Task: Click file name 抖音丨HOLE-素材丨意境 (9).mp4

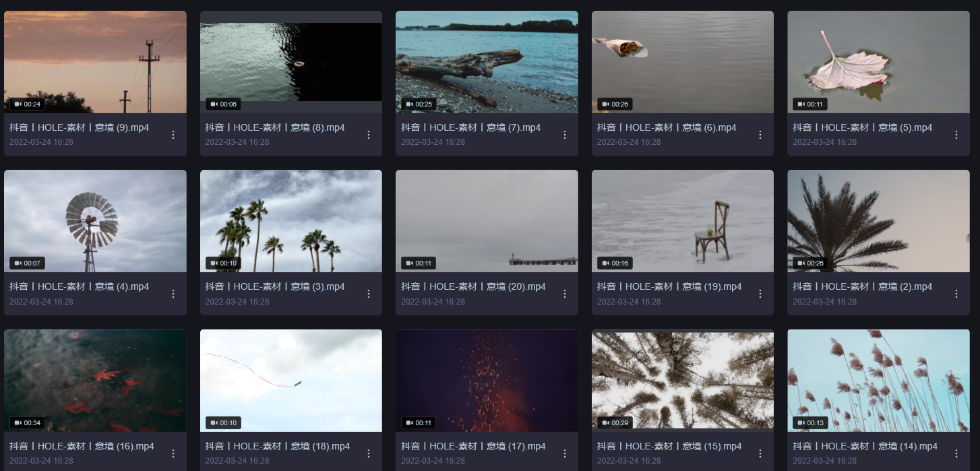Action: (80, 127)
